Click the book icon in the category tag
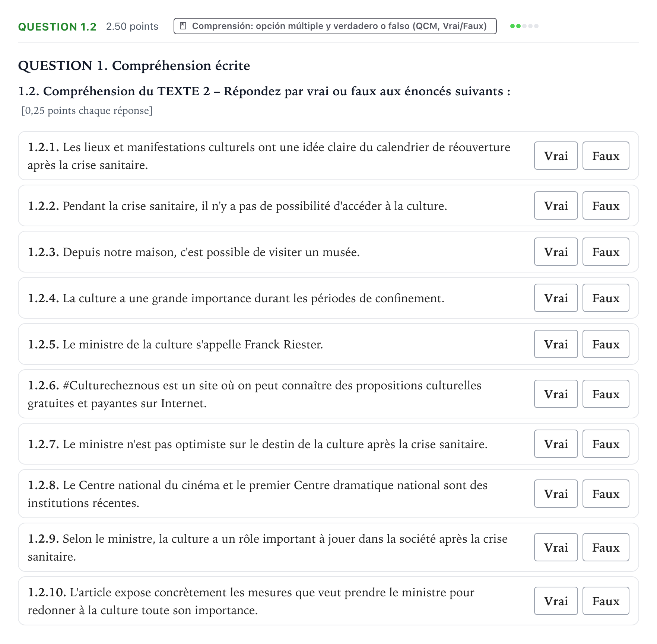The image size is (657, 644). coord(183,26)
